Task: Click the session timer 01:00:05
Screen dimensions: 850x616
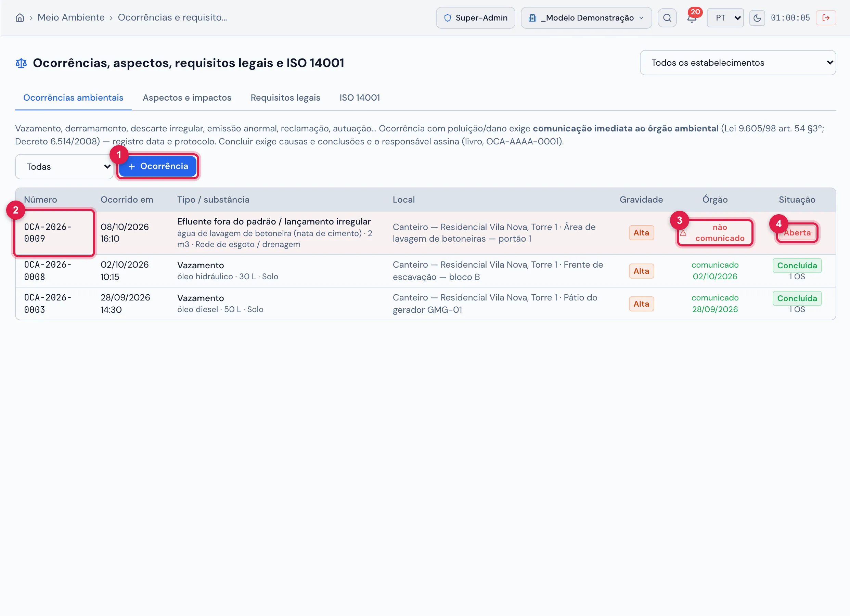Action: pyautogui.click(x=790, y=17)
